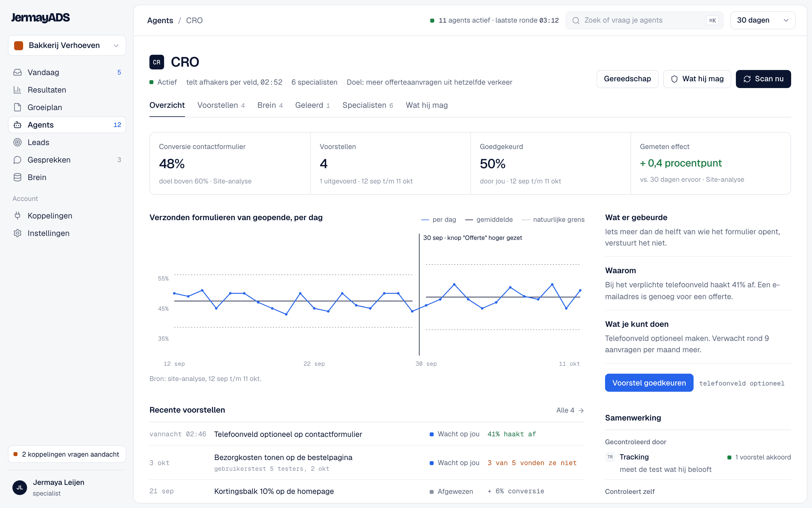Screen dimensions: 812x508
Task: Click the Resultaten bar chart icon
Action: (x=17, y=90)
